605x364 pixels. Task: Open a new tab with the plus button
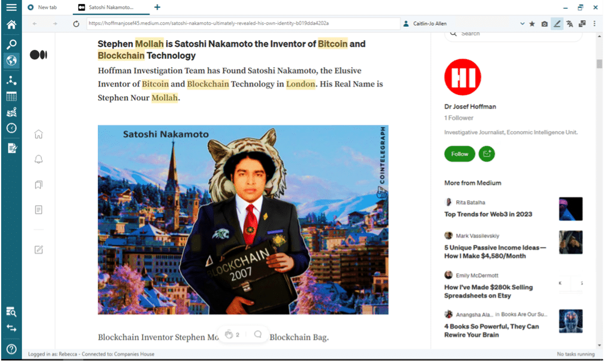coord(157,7)
